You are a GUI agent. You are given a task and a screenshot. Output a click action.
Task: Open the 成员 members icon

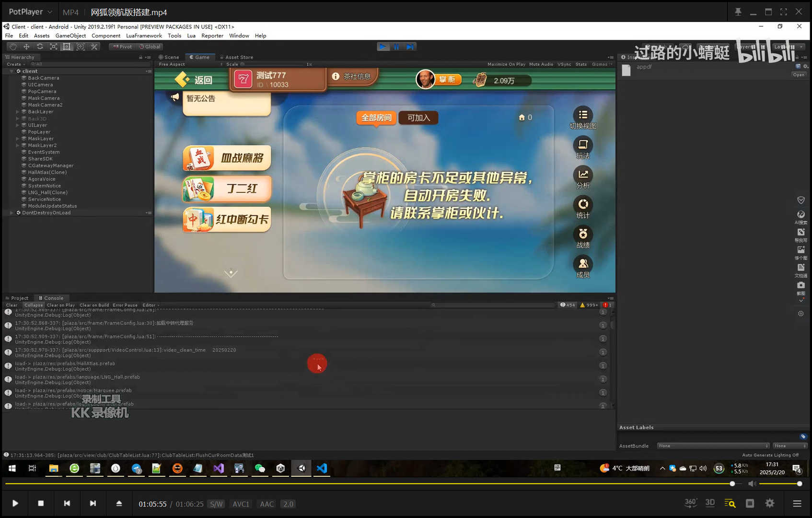[583, 264]
